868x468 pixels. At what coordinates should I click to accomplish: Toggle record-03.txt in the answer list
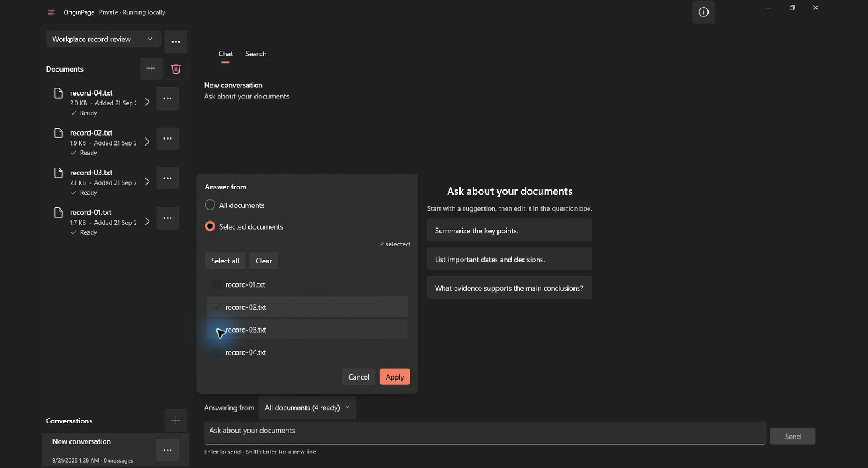[307, 330]
